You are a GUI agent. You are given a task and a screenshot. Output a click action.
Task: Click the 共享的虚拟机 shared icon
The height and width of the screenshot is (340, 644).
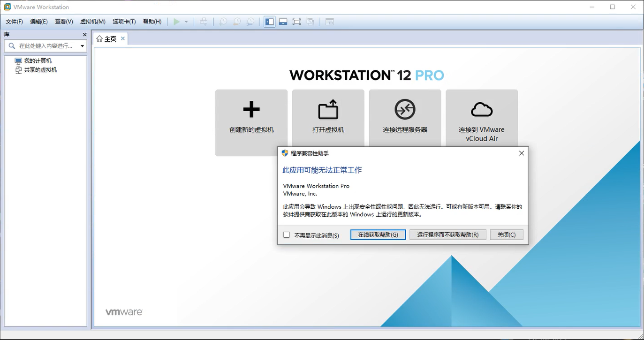pos(18,70)
